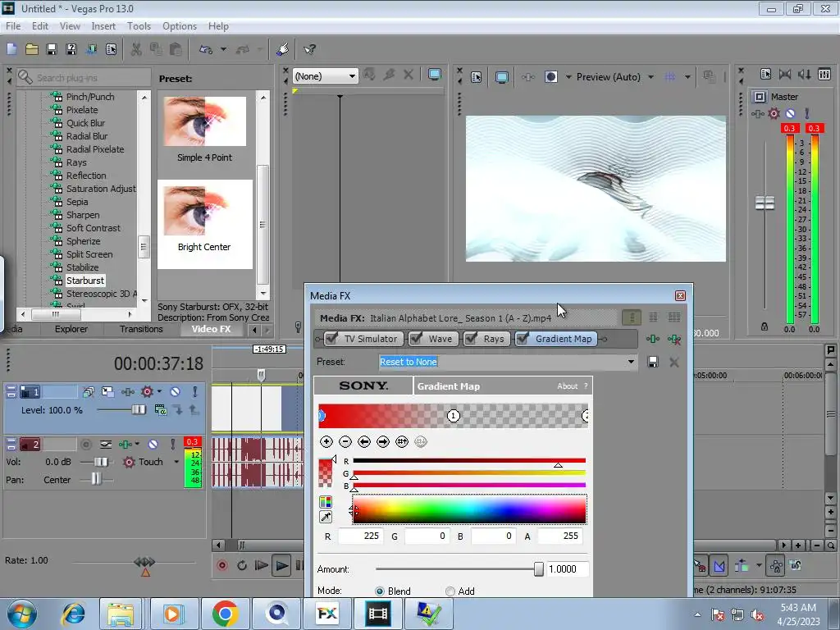Screen dimensions: 840x630
Task: Open the (None) preset dropdown in trimmer
Action: pyautogui.click(x=352, y=76)
